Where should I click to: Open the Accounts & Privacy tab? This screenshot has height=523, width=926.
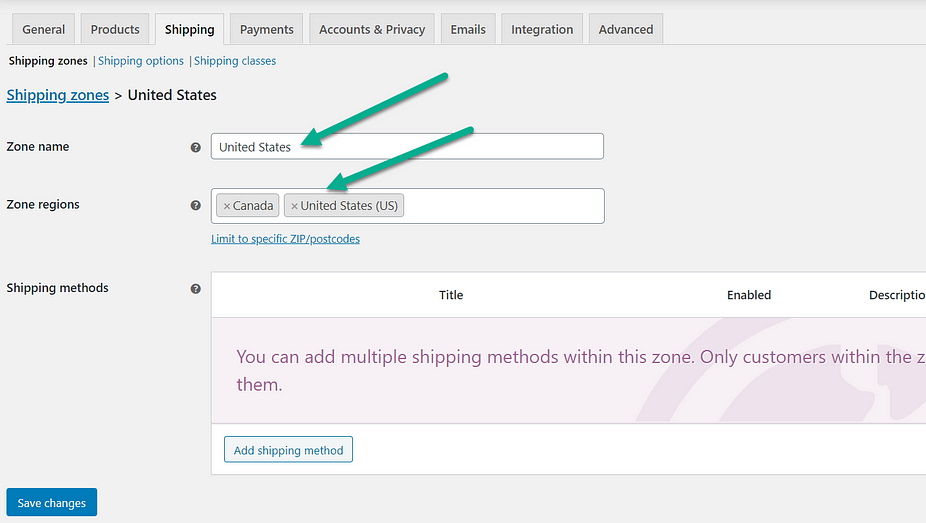coord(372,29)
